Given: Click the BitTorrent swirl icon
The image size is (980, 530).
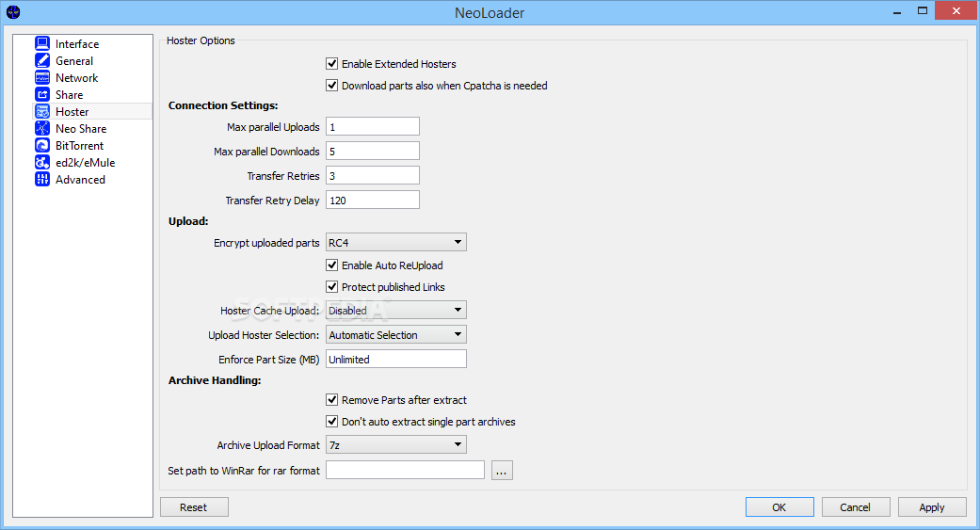Looking at the screenshot, I should [x=41, y=145].
